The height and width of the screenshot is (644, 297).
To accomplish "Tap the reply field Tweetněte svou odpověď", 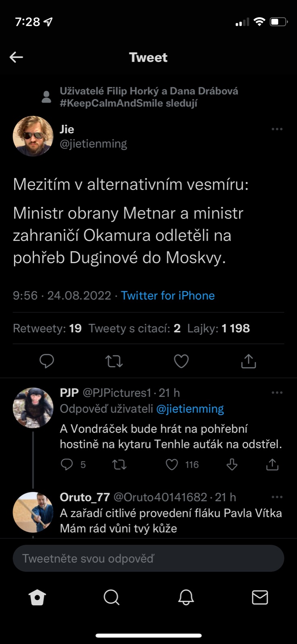I will click(x=148, y=558).
